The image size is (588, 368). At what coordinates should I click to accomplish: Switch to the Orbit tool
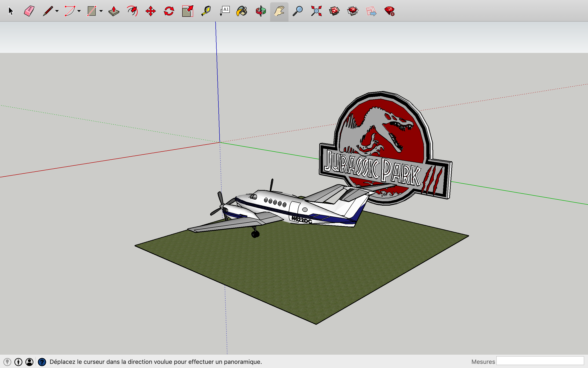[x=261, y=11]
